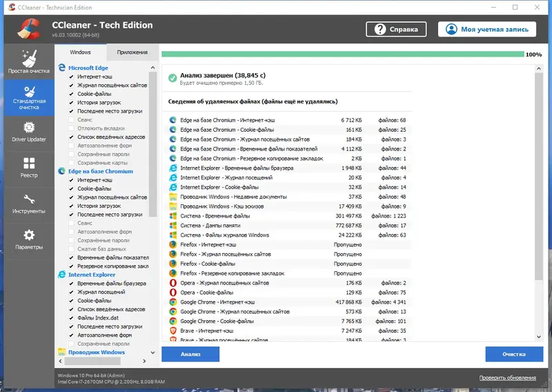Click Opera icon of Opera - Cookie-файлы row

[x=173, y=293]
